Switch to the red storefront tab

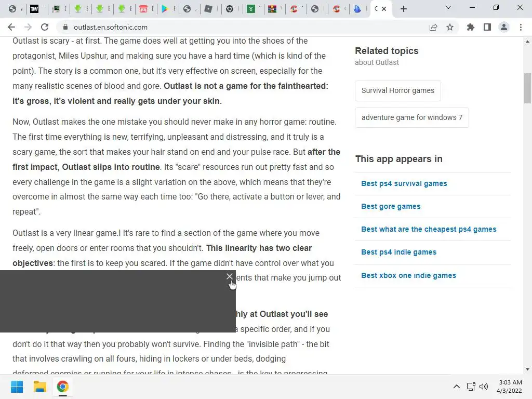pyautogui.click(x=143, y=9)
